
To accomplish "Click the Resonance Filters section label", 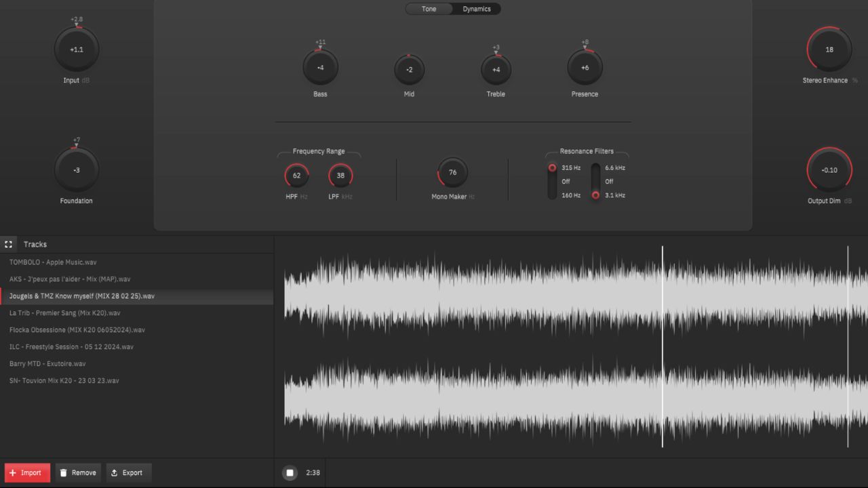I will click(587, 151).
